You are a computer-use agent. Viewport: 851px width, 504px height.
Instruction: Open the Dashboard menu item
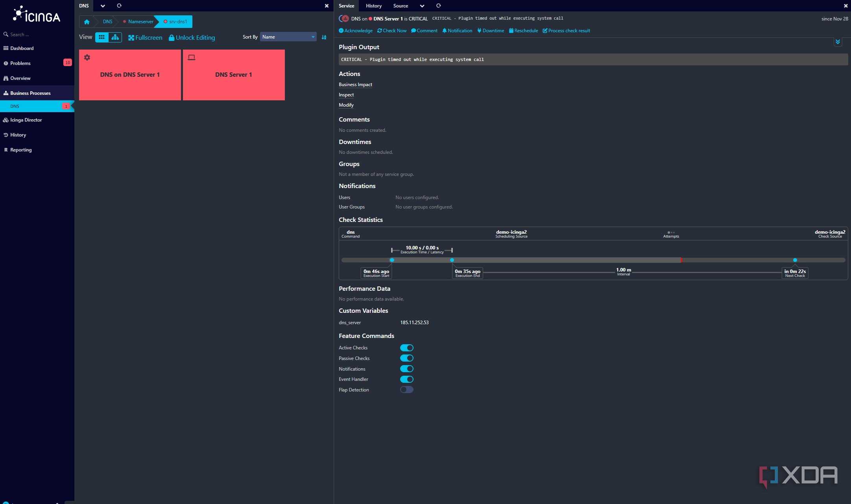[37, 48]
